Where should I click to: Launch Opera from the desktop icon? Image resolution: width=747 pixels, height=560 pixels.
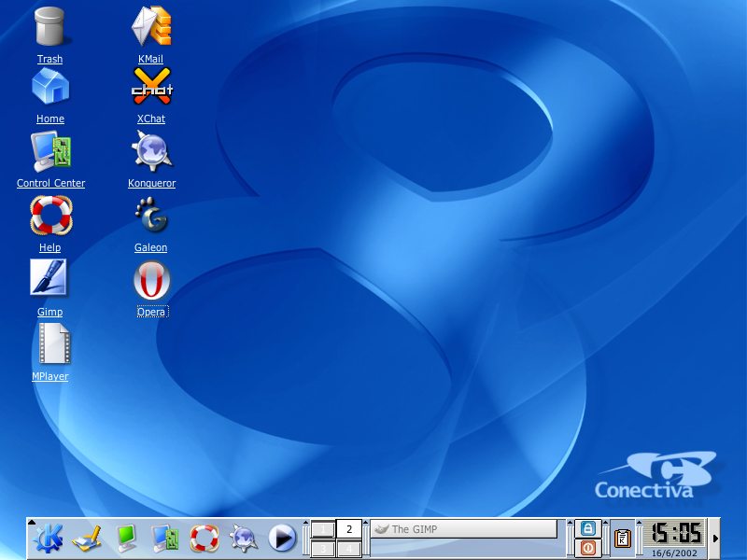coord(151,281)
